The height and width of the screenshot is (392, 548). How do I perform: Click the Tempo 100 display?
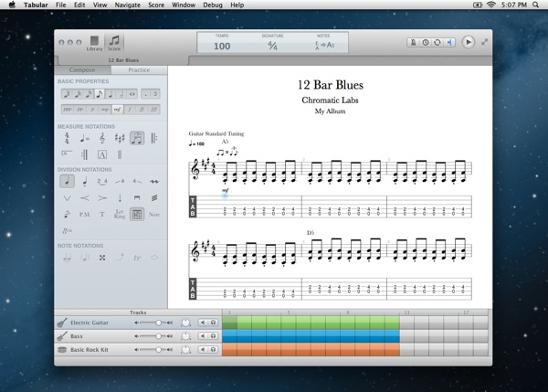click(222, 44)
